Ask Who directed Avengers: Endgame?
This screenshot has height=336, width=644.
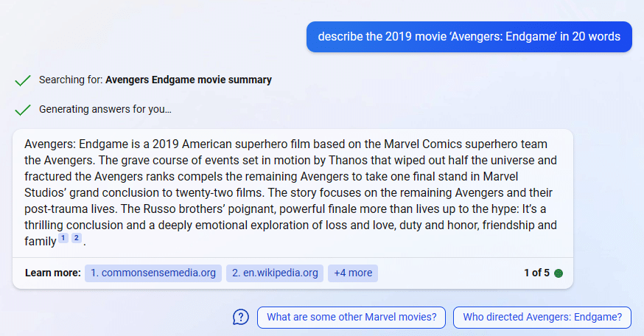(x=542, y=317)
